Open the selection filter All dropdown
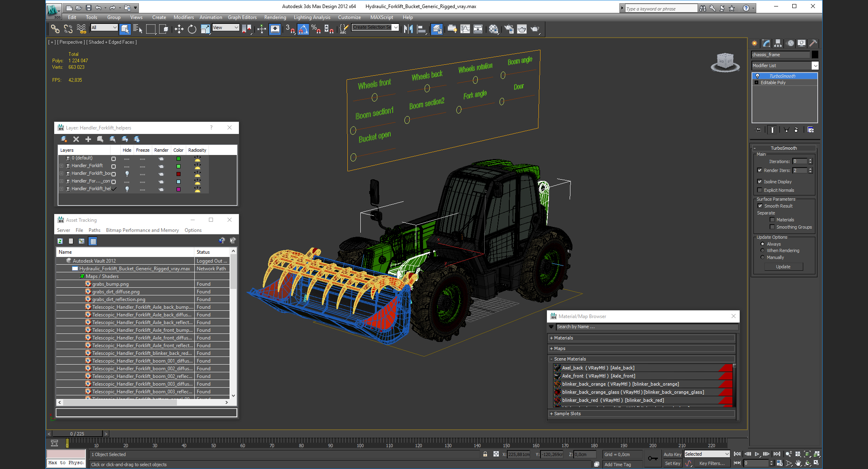 pyautogui.click(x=104, y=28)
